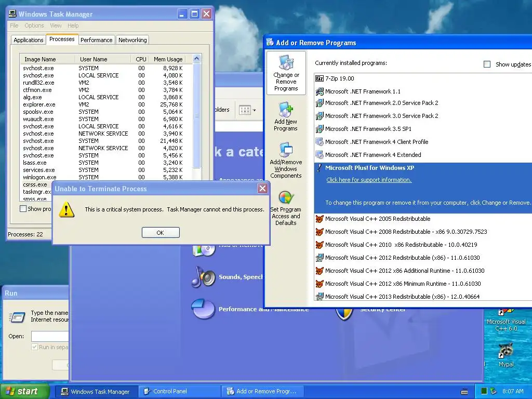
Task: Select the Processes tab
Action: [x=62, y=39]
